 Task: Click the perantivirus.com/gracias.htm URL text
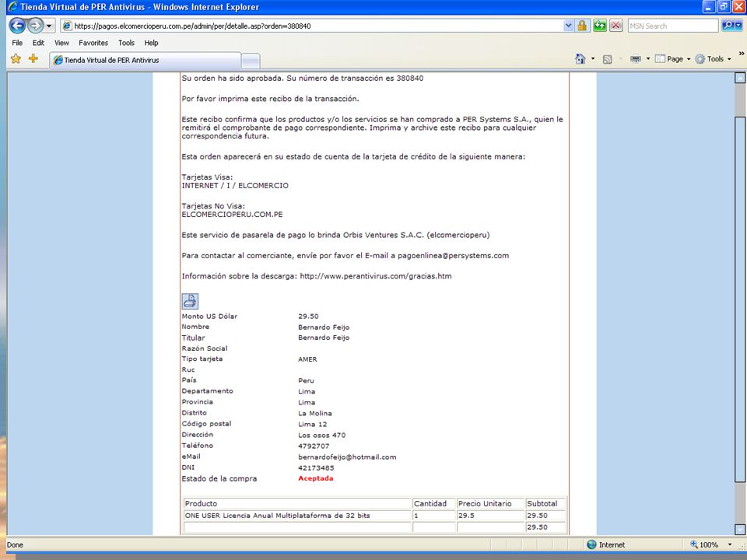[375, 276]
